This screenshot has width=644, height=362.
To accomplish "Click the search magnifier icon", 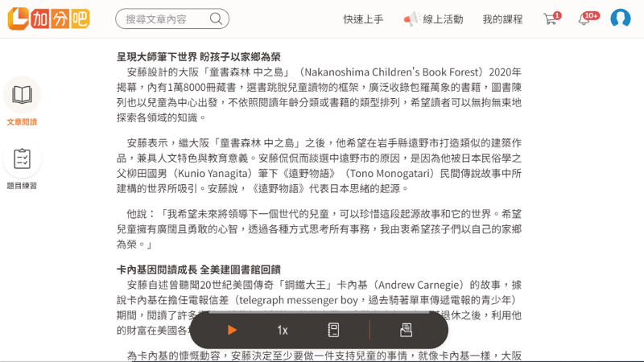I will [216, 19].
